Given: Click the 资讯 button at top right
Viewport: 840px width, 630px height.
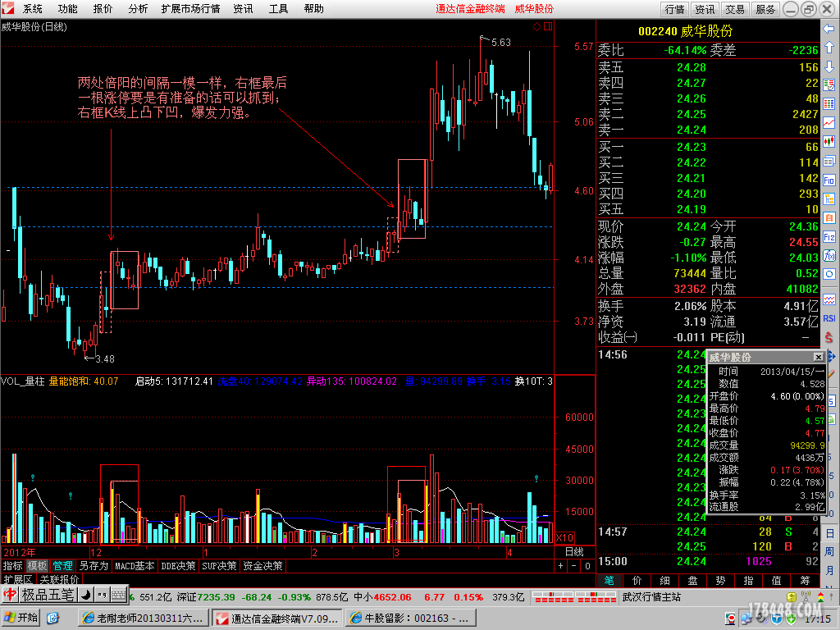Looking at the screenshot, I should tap(705, 9).
